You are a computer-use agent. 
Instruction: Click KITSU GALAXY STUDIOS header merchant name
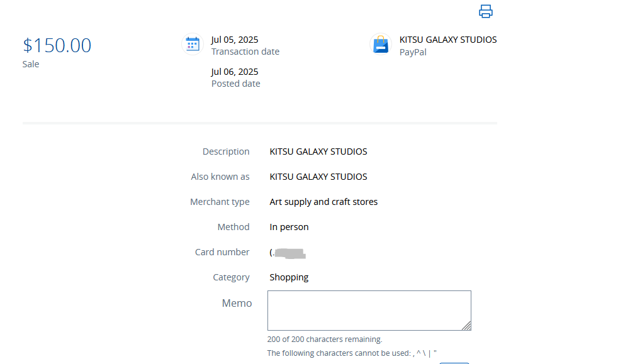447,40
